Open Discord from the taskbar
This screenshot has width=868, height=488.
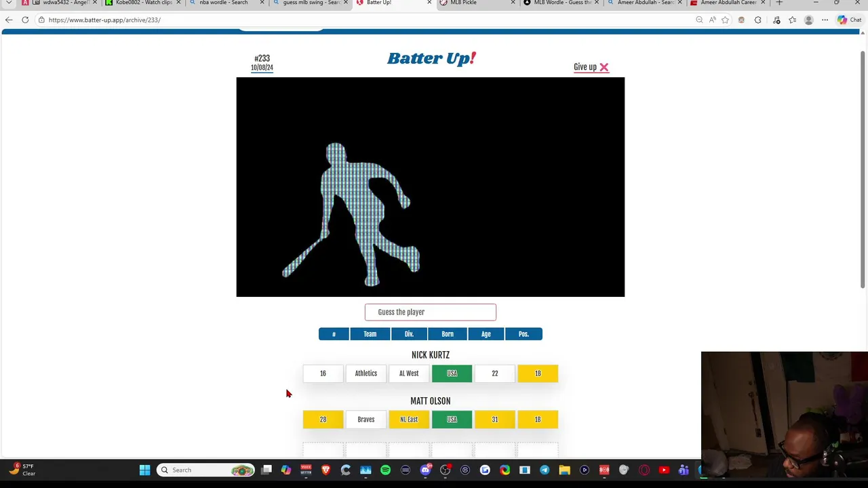point(425,470)
